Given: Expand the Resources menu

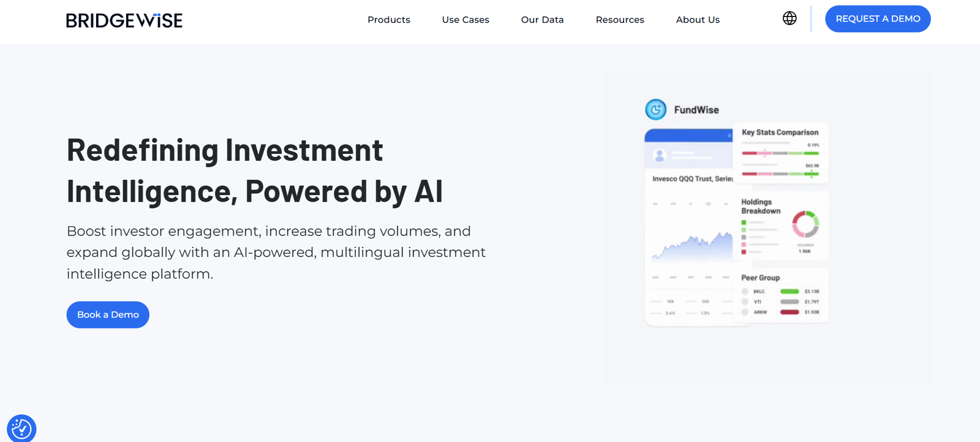Looking at the screenshot, I should click(620, 20).
